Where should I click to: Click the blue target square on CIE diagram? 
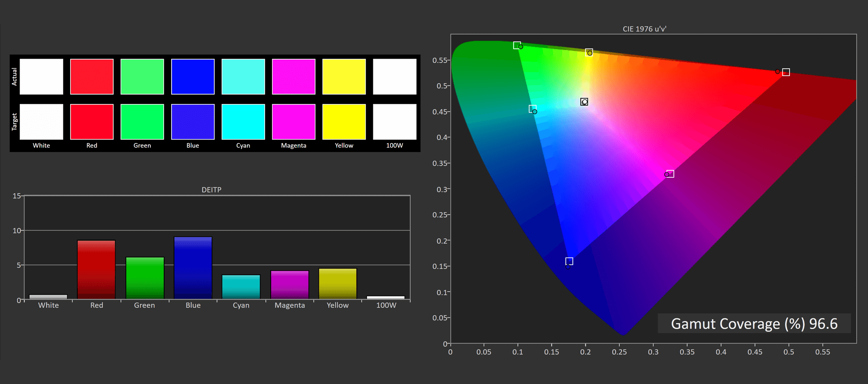coord(569,261)
